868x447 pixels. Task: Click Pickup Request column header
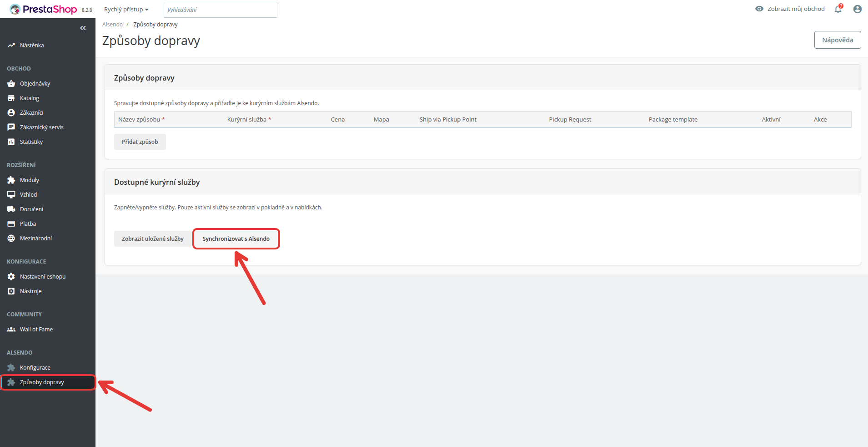pyautogui.click(x=570, y=120)
